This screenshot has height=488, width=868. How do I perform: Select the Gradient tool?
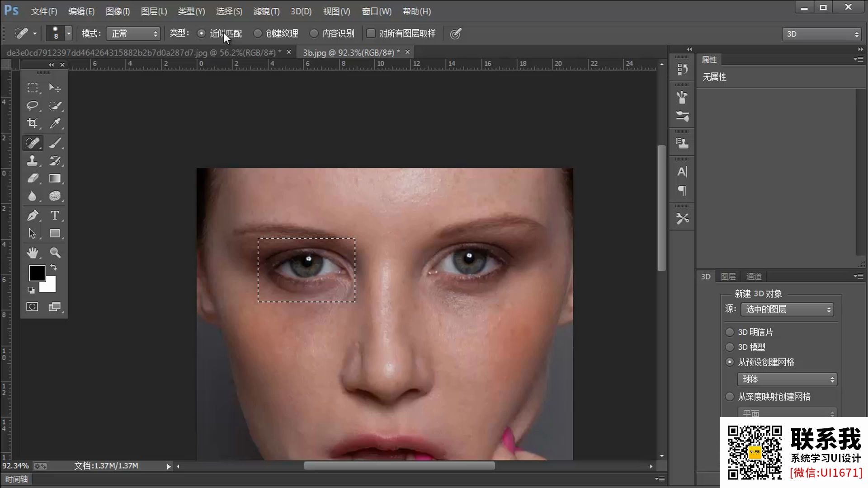(x=55, y=178)
